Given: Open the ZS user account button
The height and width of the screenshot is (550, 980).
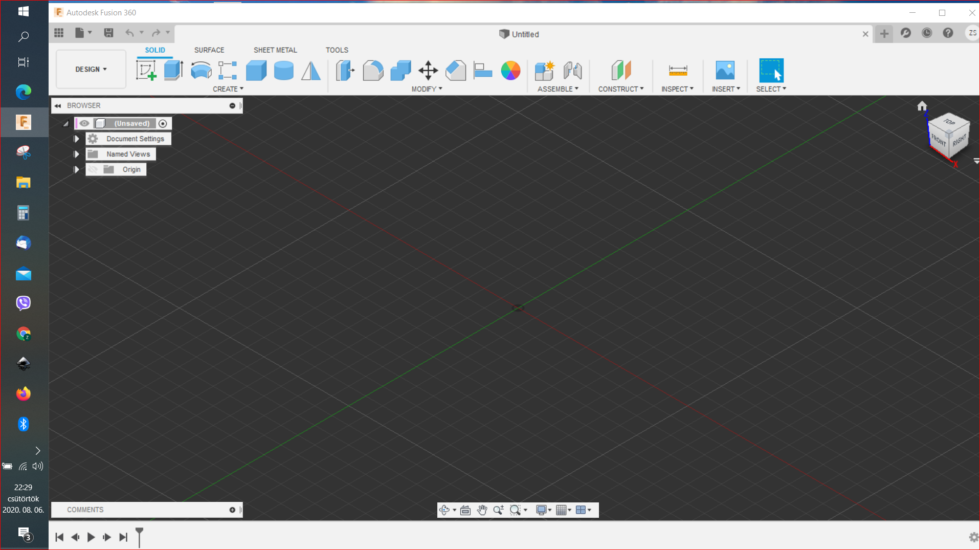Looking at the screenshot, I should coord(972,33).
